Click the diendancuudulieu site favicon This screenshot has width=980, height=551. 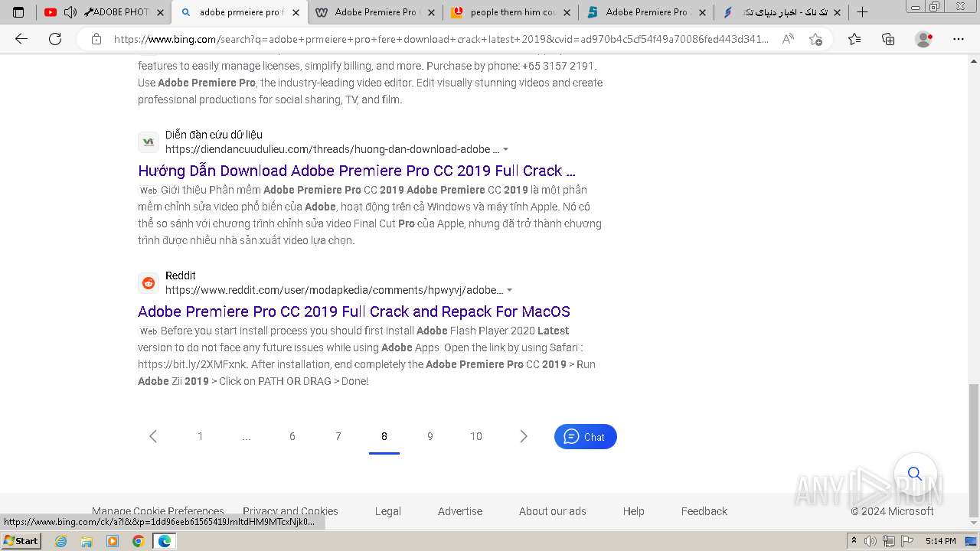[x=149, y=142]
